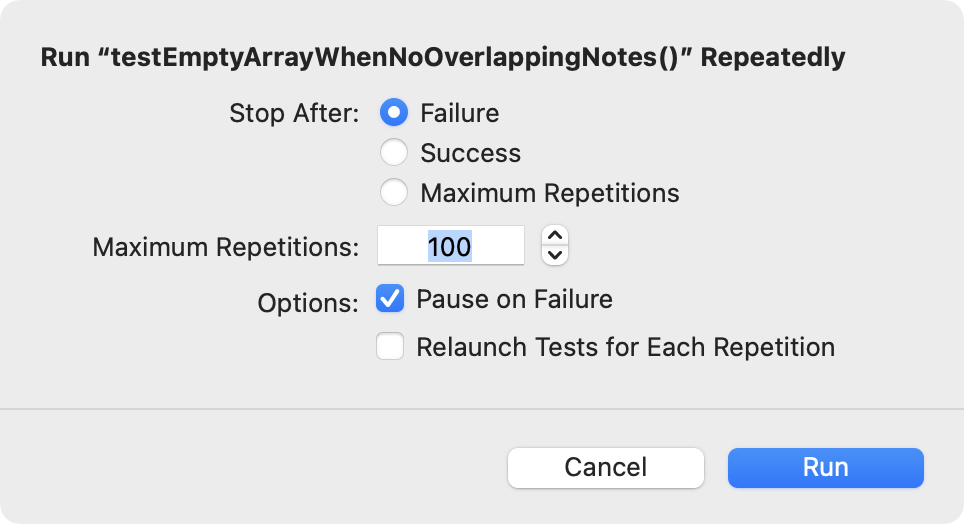This screenshot has width=964, height=524.
Task: Click the repetitions number field showing 100
Action: pyautogui.click(x=450, y=246)
